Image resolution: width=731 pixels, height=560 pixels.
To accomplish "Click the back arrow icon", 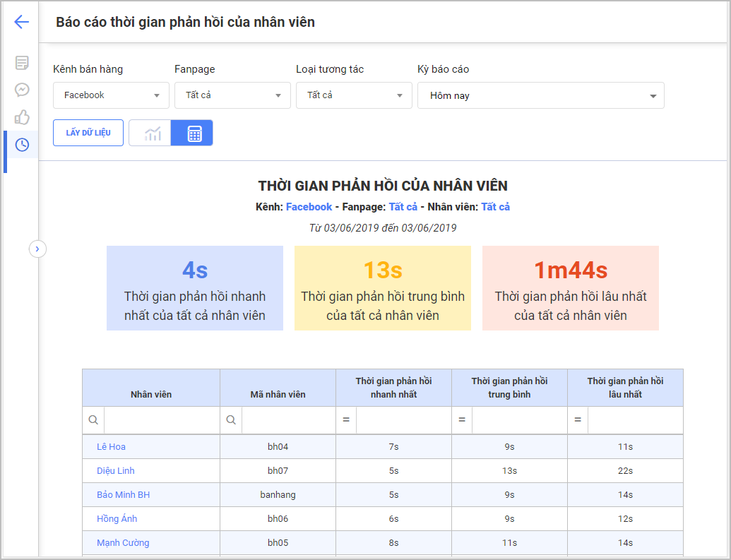I will (22, 22).
